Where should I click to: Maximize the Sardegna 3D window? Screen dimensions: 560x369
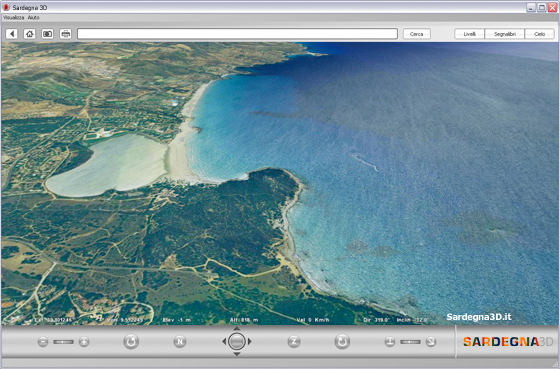point(542,7)
